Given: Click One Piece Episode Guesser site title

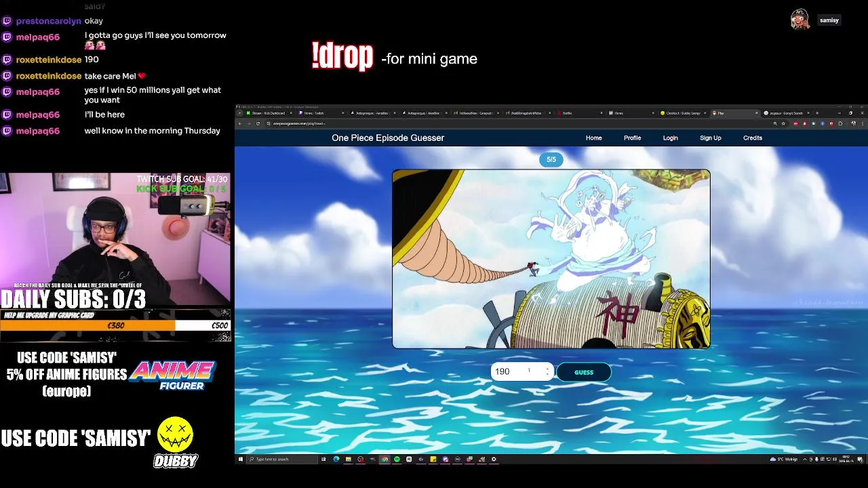Looking at the screenshot, I should (388, 138).
